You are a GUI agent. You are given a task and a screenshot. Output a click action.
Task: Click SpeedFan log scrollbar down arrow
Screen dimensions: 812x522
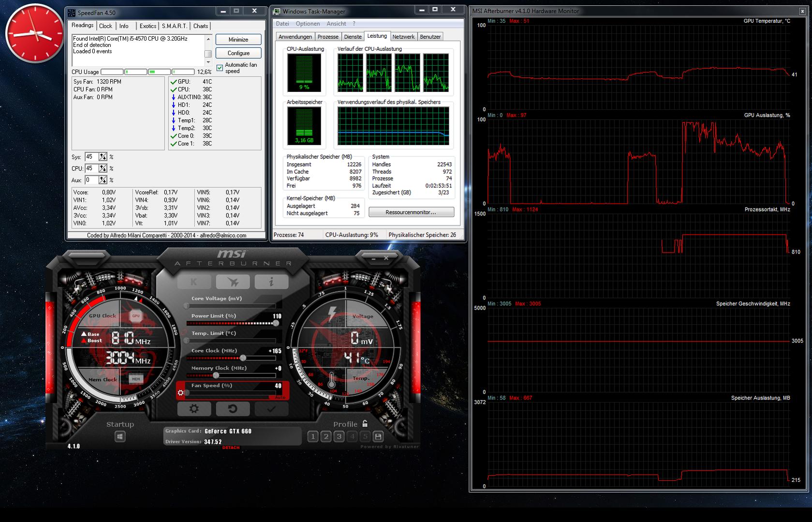pyautogui.click(x=208, y=62)
